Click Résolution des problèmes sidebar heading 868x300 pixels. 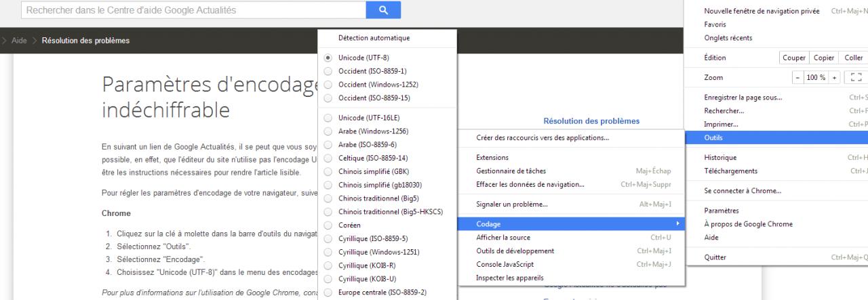591,121
